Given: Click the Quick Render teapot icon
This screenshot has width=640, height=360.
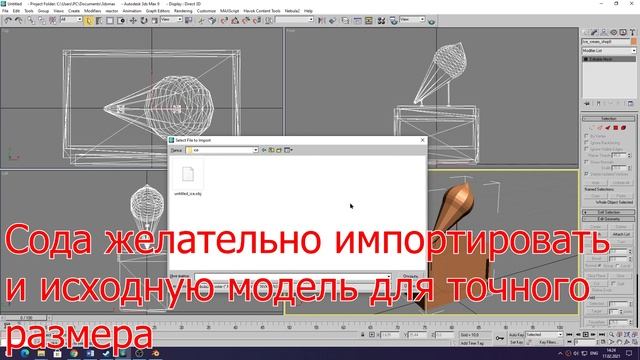Looking at the screenshot, I should pyautogui.click(x=431, y=21).
